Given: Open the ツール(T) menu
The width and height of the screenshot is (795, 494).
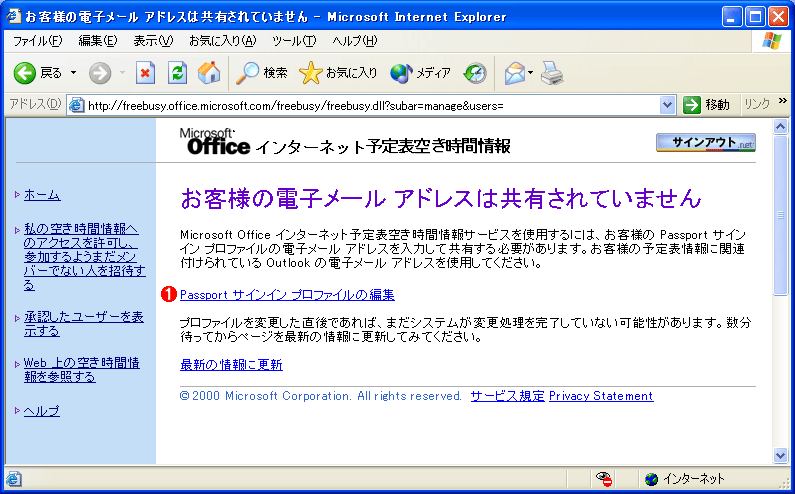Looking at the screenshot, I should [x=294, y=41].
